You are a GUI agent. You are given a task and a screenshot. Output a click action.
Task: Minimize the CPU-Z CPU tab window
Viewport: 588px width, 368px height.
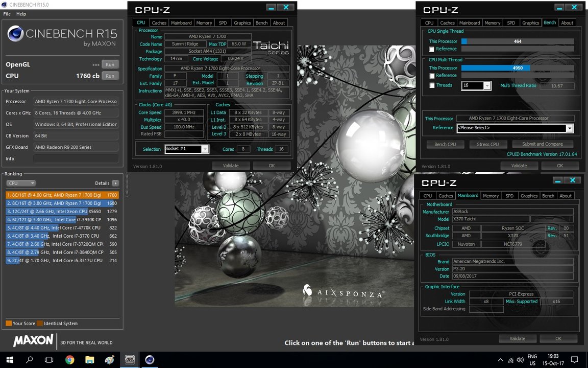tap(272, 8)
